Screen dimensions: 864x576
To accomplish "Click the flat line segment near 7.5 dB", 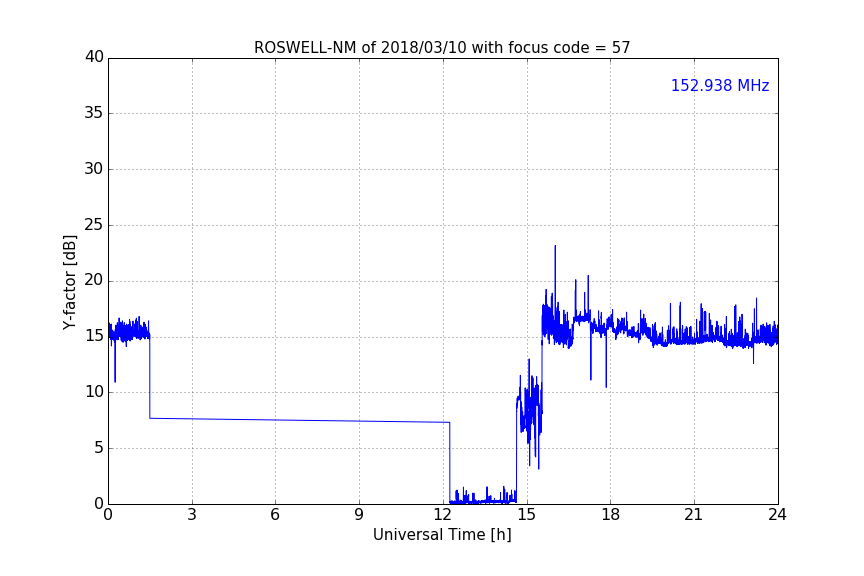I will 300,420.
